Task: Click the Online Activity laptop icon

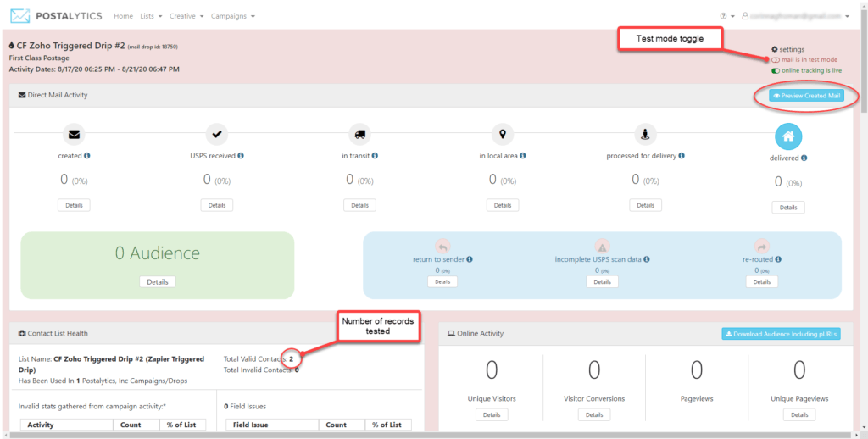Action: pos(451,333)
